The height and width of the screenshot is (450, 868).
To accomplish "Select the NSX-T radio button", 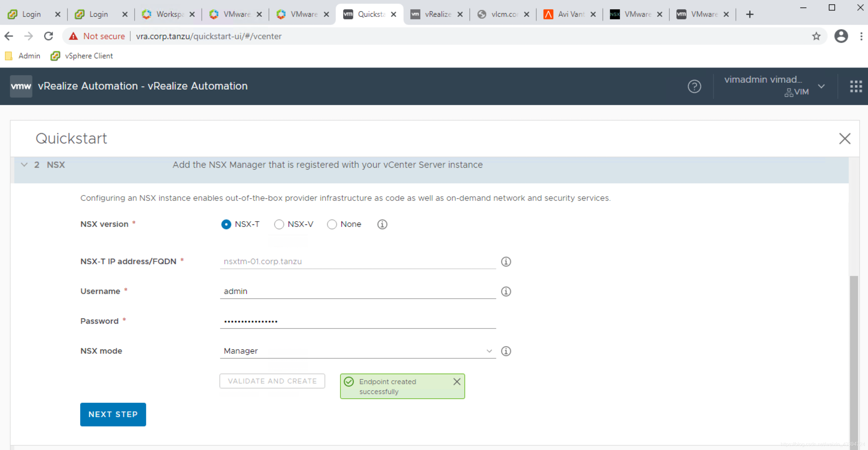I will 226,224.
